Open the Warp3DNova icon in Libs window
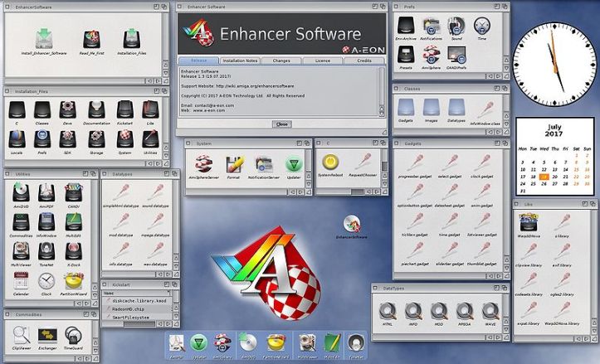The width and height of the screenshot is (600, 364). coord(530,221)
